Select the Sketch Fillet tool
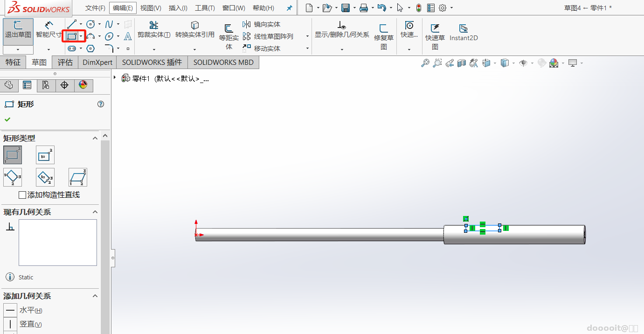This screenshot has height=334, width=644. pyautogui.click(x=109, y=48)
